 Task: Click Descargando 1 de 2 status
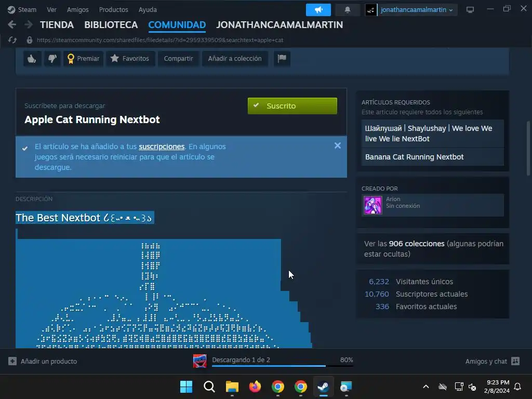point(241,360)
